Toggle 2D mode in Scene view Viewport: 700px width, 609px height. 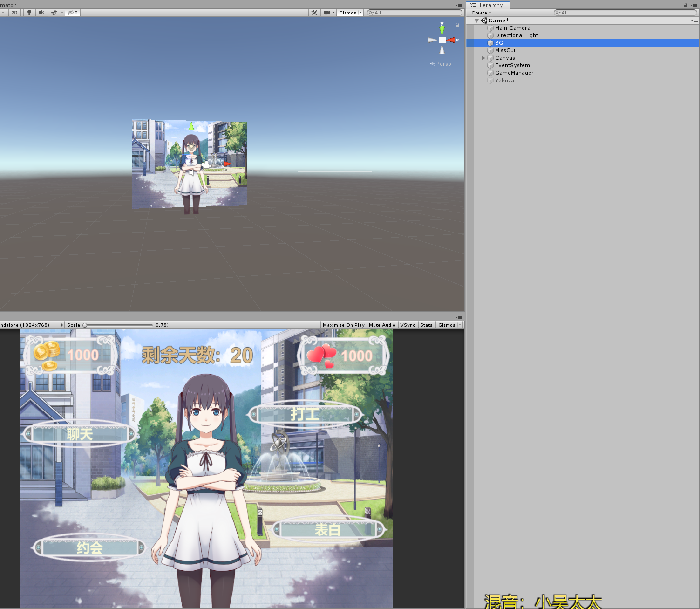pyautogui.click(x=14, y=13)
